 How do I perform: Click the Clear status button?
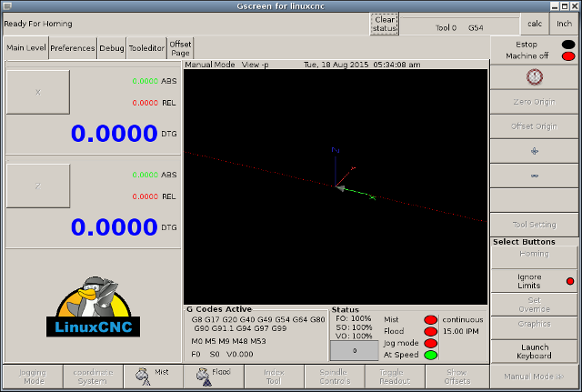point(385,25)
